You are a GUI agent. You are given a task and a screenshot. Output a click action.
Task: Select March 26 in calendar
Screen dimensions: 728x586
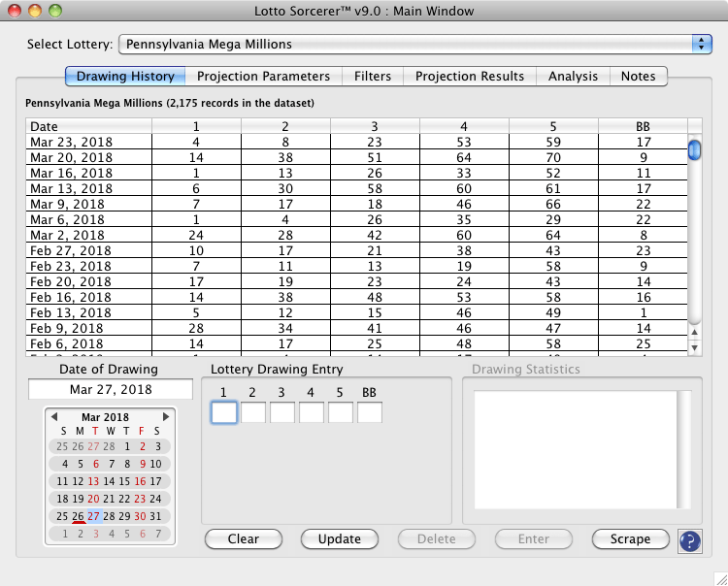[78, 516]
